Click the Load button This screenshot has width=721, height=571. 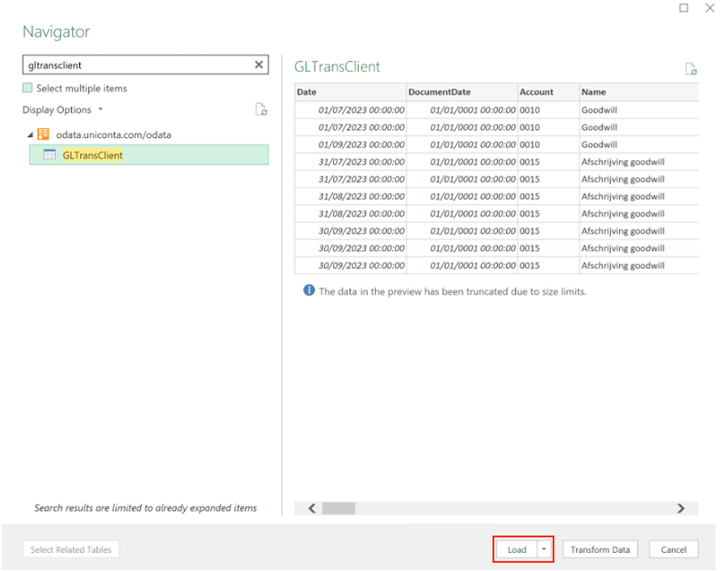516,549
